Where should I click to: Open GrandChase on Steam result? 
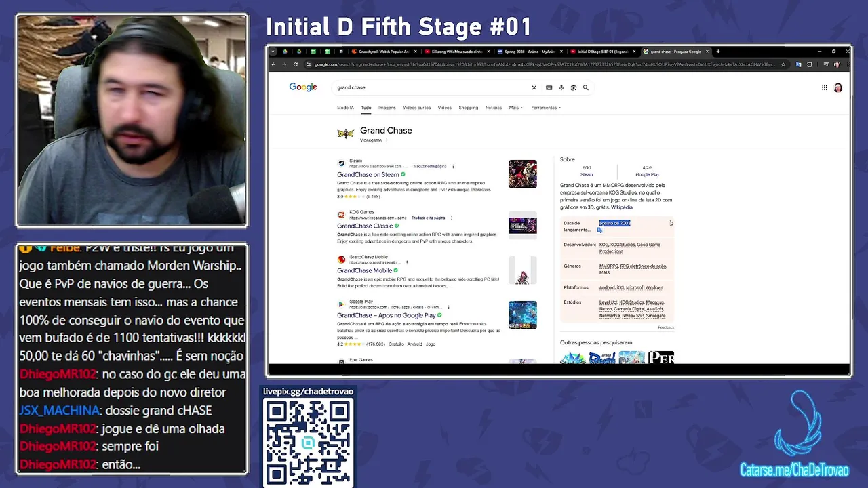click(368, 174)
